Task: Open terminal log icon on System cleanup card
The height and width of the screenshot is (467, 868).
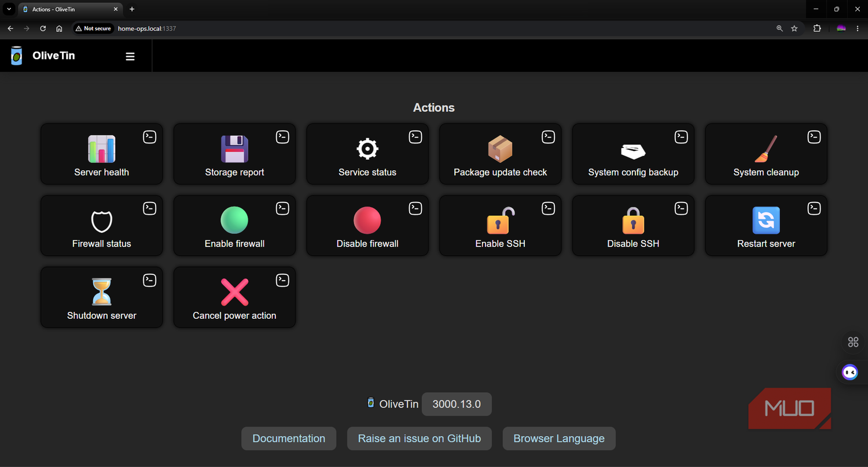Action: point(814,137)
